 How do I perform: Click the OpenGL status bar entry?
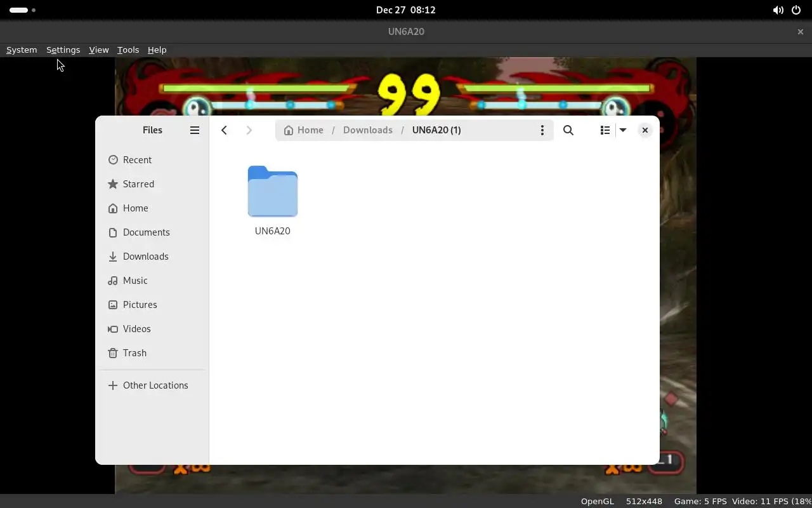coord(598,502)
